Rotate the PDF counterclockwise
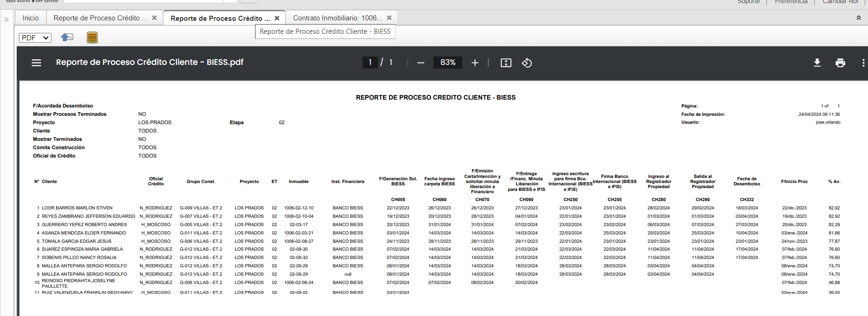The height and width of the screenshot is (316, 868). 527,63
